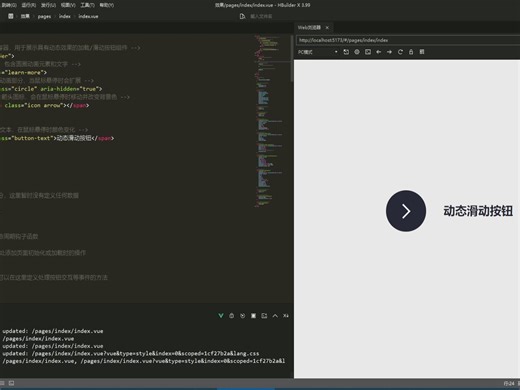Go forward in the built-in browser
The height and width of the screenshot is (390, 520).
(x=389, y=52)
